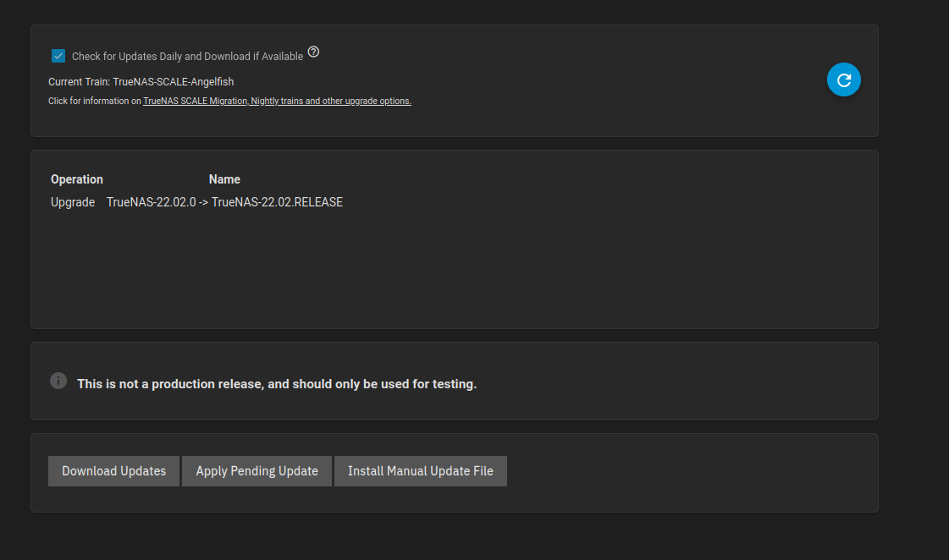Toggle the Check for Updates Daily checkbox
This screenshot has width=949, height=560.
[58, 56]
